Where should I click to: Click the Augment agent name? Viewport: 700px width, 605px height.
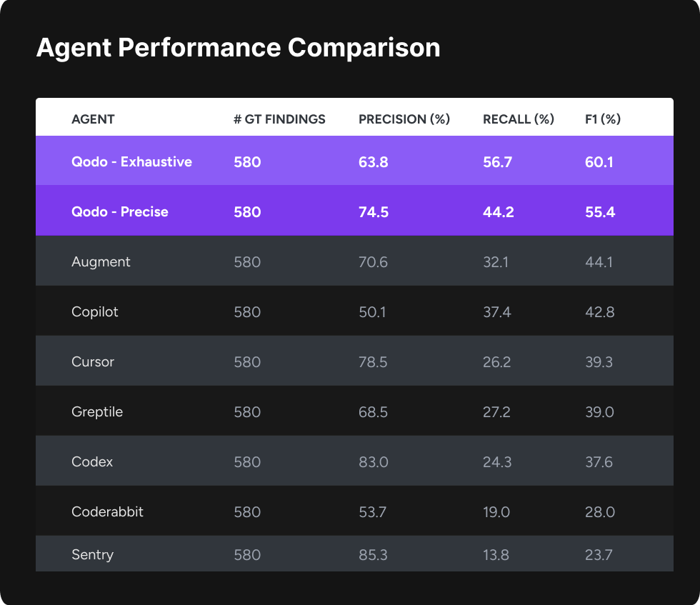pyautogui.click(x=101, y=262)
